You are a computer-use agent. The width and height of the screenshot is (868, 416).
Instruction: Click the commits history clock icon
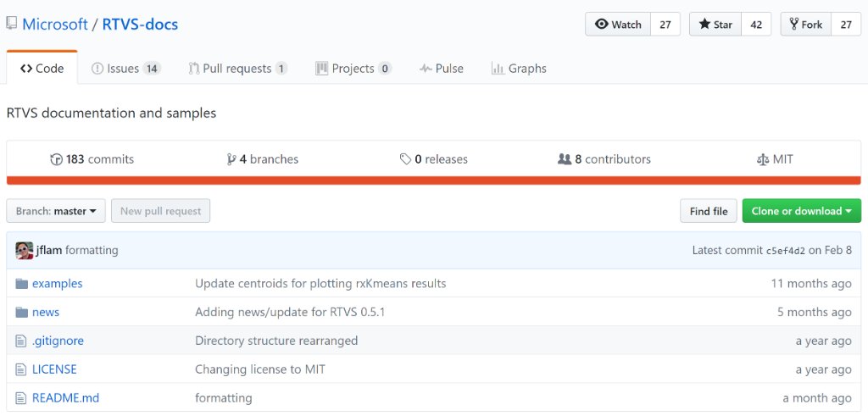click(56, 160)
